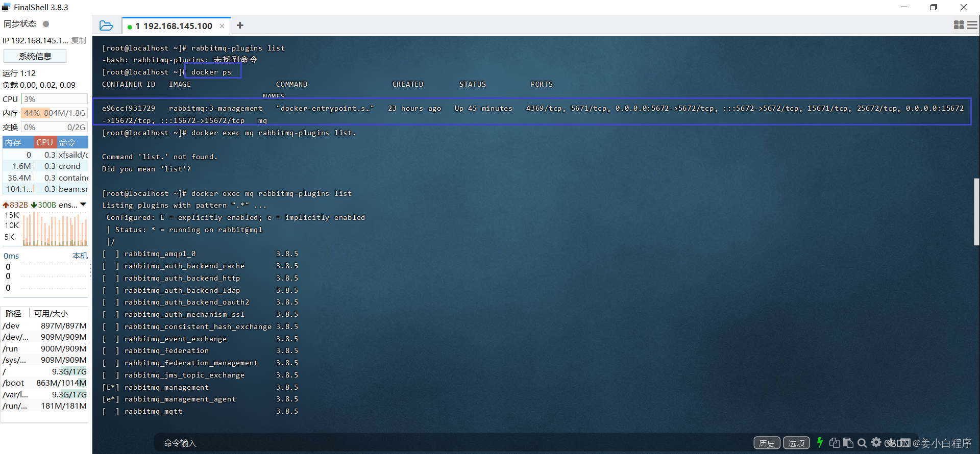Select the xfsaild process row
980x454 pixels.
tap(45, 155)
